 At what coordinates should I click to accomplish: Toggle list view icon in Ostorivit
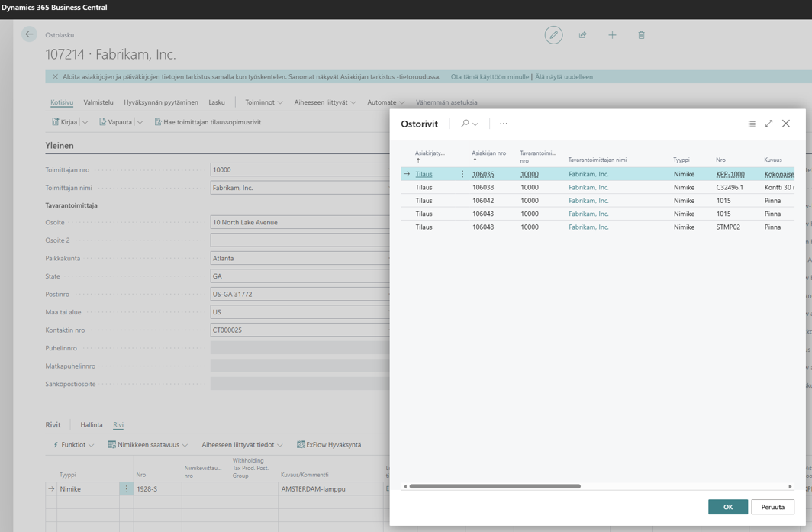pyautogui.click(x=752, y=124)
